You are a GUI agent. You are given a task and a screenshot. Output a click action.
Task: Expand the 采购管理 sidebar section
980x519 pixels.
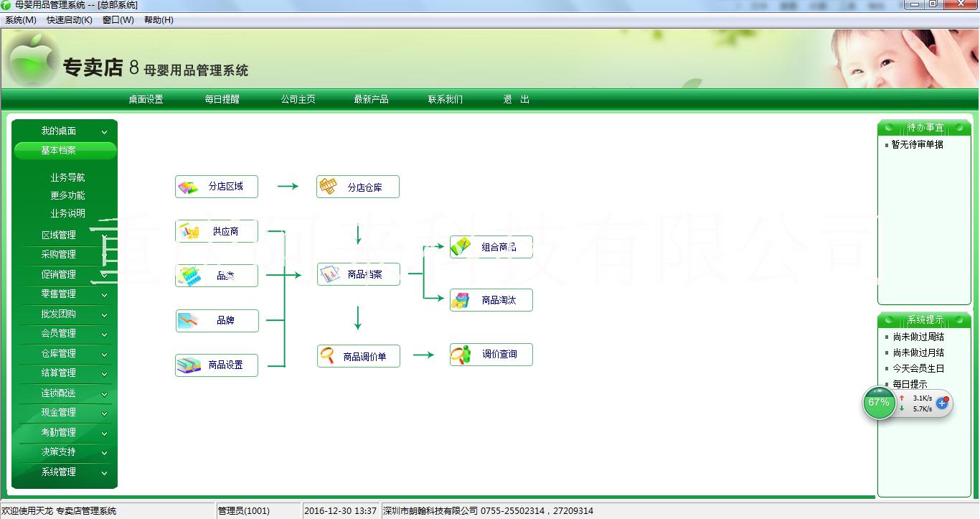click(65, 254)
